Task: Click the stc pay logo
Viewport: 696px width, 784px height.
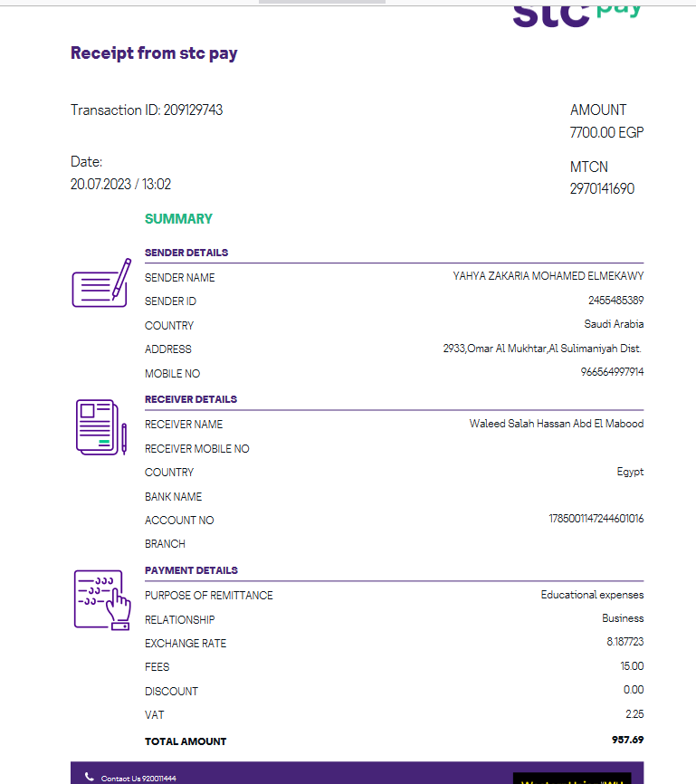Action: tap(577, 16)
